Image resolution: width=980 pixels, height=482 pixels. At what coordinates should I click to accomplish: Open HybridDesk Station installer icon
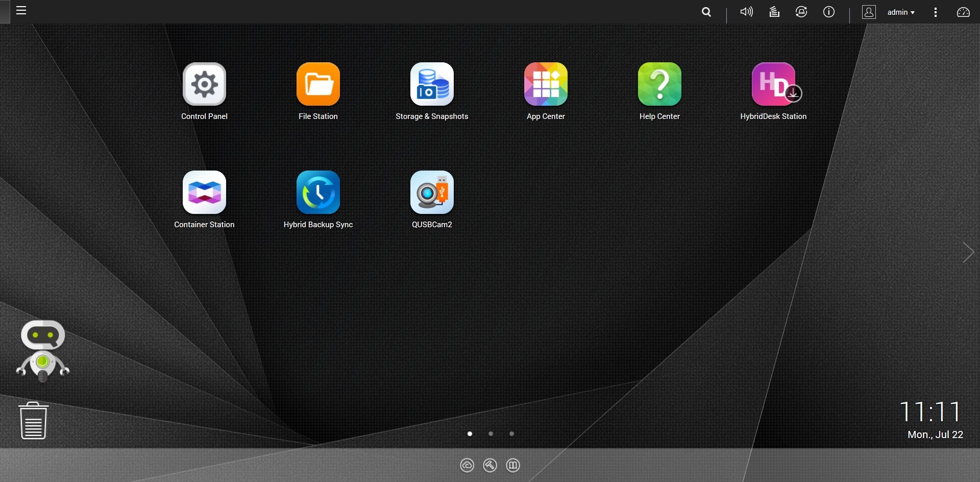click(773, 85)
